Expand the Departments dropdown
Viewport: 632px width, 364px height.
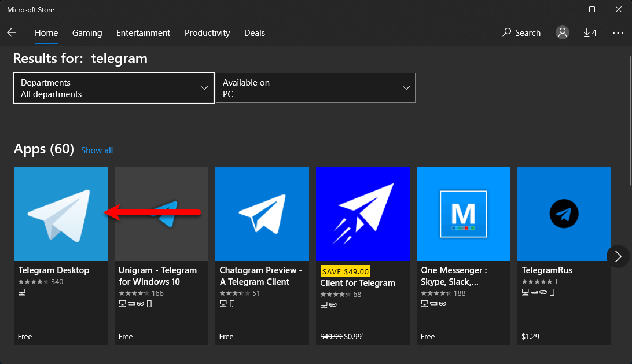tap(113, 88)
